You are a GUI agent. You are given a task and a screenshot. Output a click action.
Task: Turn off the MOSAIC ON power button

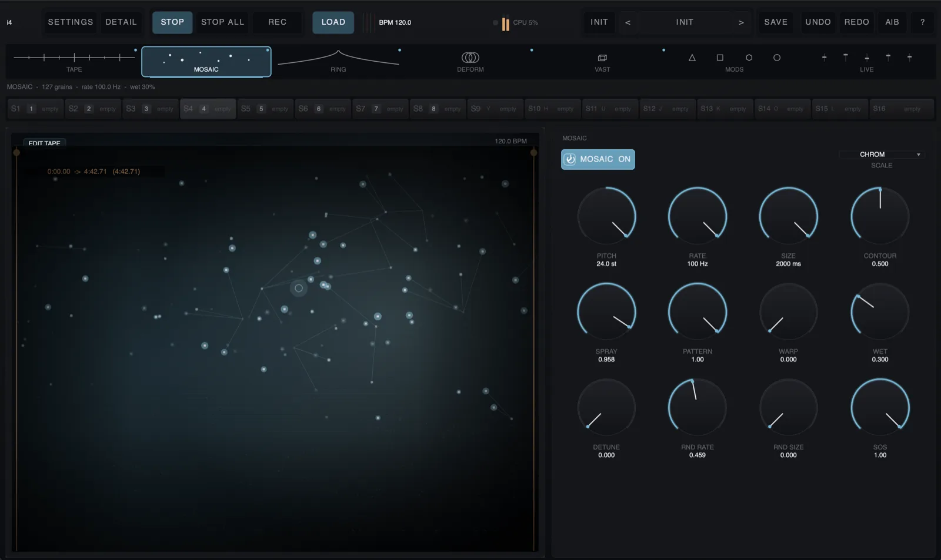(x=598, y=159)
